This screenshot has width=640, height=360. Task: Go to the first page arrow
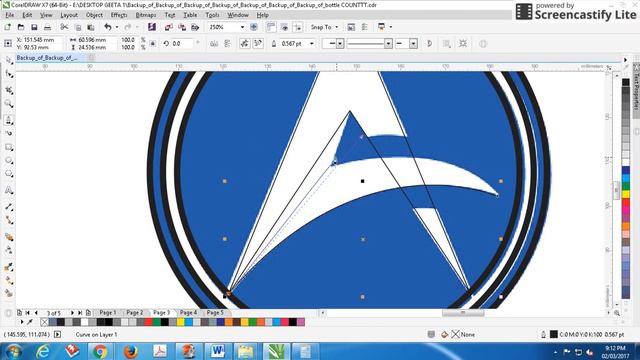click(x=27, y=313)
